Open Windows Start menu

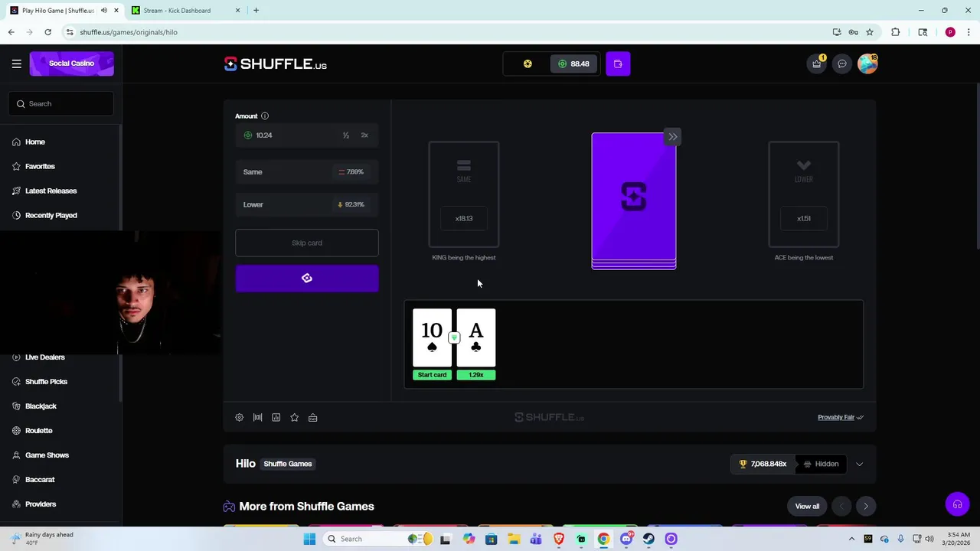(x=309, y=539)
